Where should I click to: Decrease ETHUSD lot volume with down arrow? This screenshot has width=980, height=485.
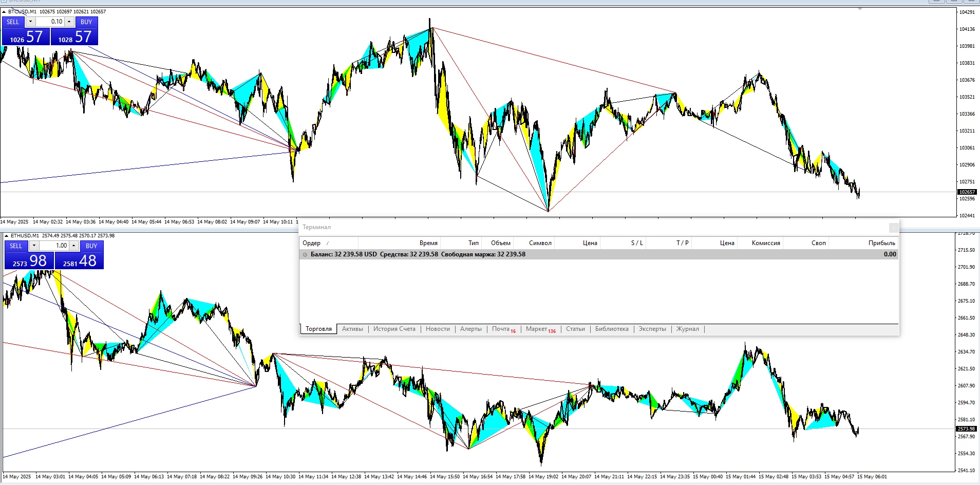[34, 246]
